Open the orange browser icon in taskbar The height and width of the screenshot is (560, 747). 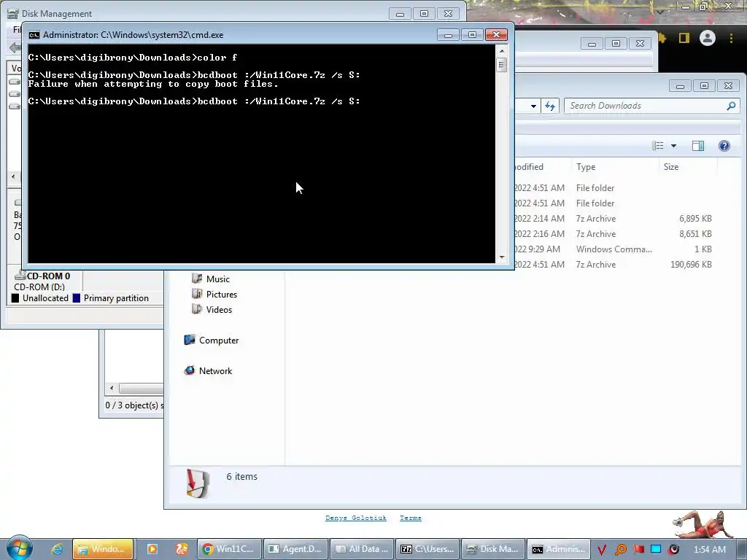point(182,549)
